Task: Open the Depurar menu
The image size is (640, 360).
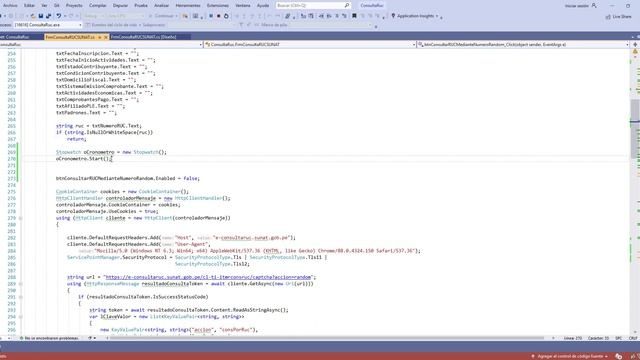Action: pos(120,6)
